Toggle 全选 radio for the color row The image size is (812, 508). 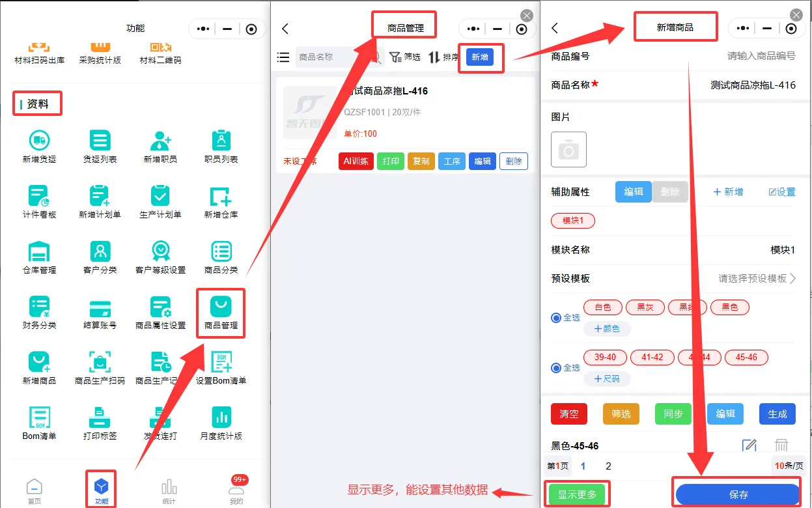556,318
